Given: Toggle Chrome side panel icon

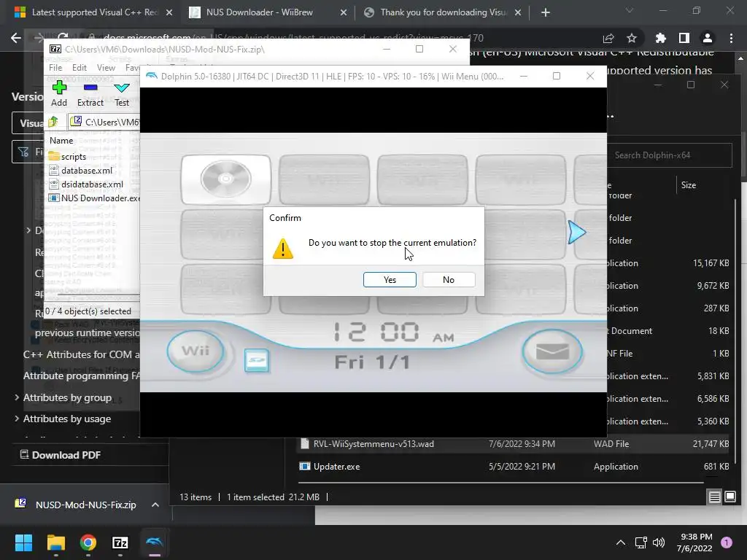Looking at the screenshot, I should pyautogui.click(x=684, y=38).
